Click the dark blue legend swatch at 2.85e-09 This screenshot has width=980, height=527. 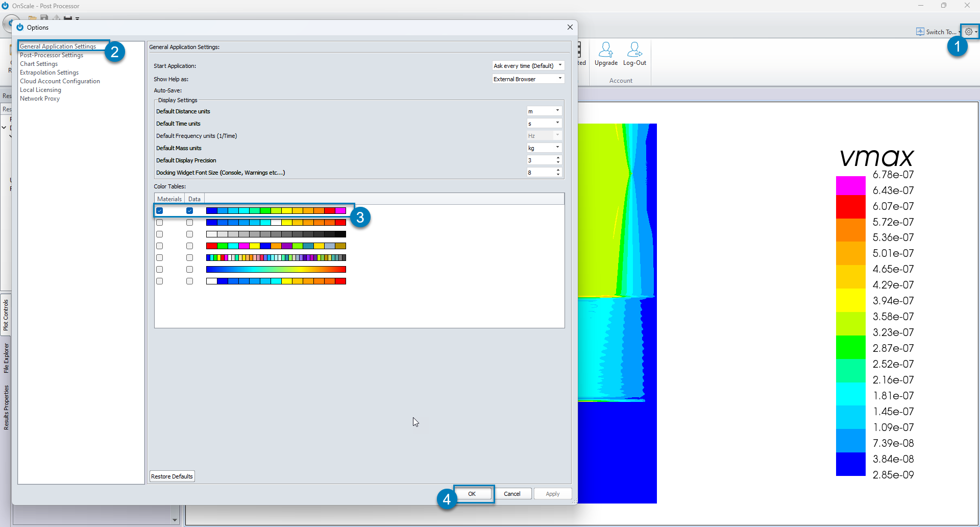pos(850,464)
